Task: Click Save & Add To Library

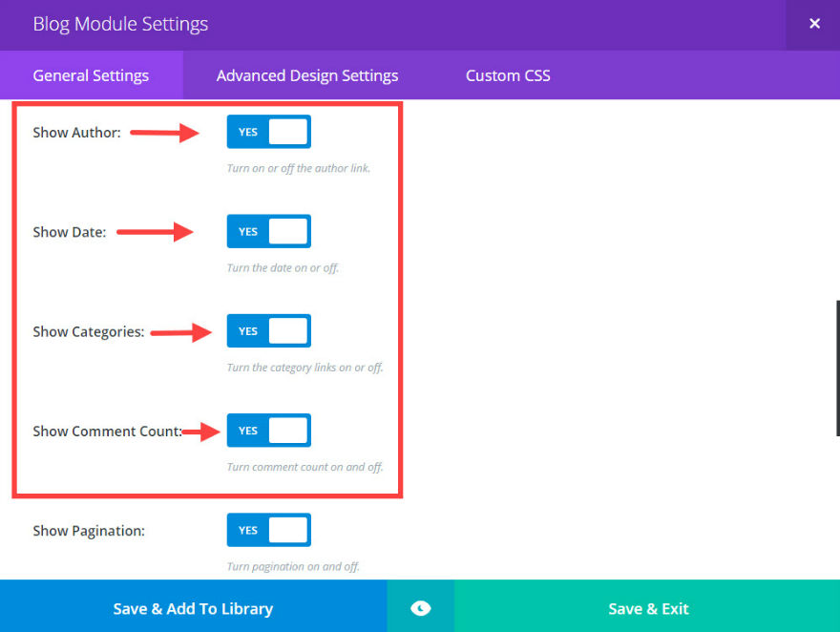Action: [x=193, y=608]
